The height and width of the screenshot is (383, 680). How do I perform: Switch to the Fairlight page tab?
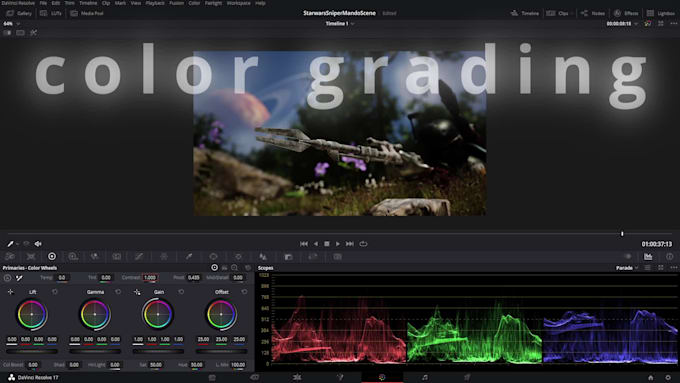[425, 377]
